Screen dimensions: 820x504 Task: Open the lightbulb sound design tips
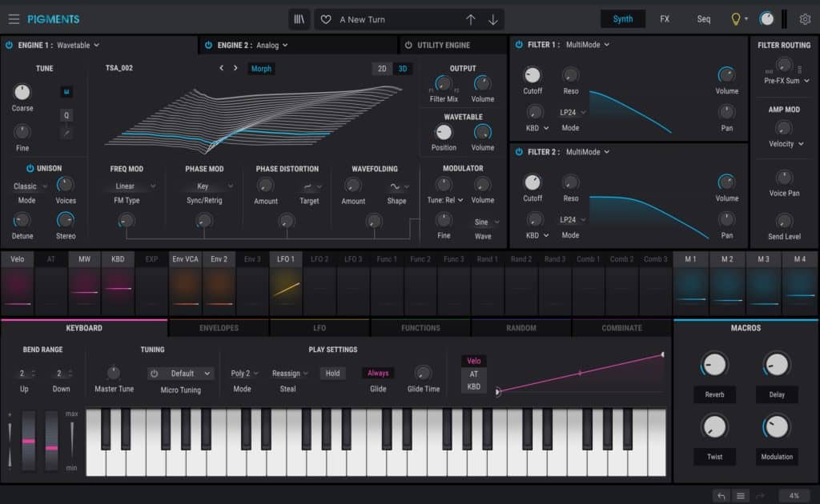pyautogui.click(x=735, y=19)
